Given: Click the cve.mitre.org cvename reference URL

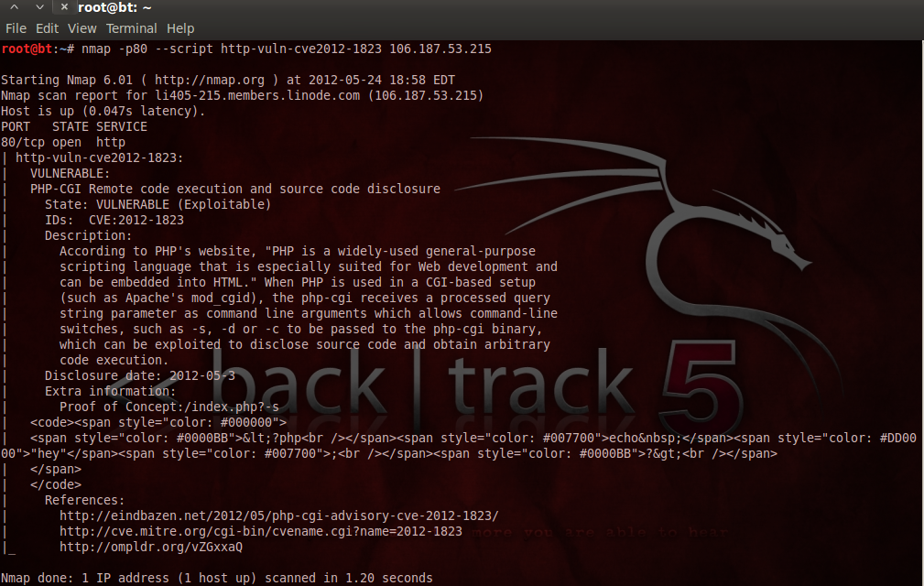Looking at the screenshot, I should (260, 531).
